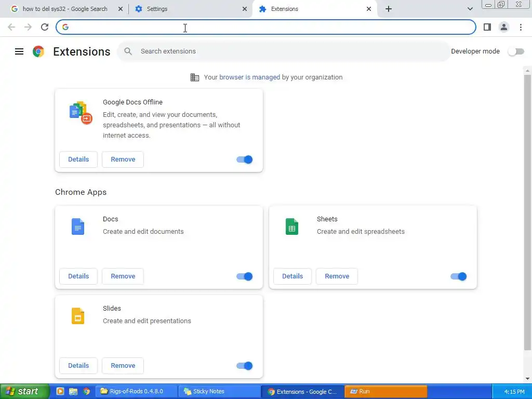Click the Google Docs Offline extension icon
The image size is (532, 399).
(x=81, y=113)
